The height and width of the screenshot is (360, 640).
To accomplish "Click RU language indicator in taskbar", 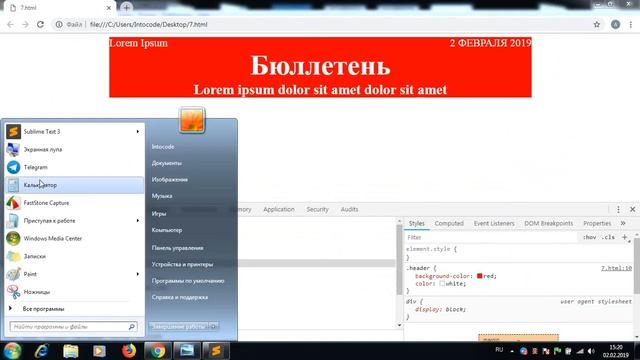I will pyautogui.click(x=499, y=350).
